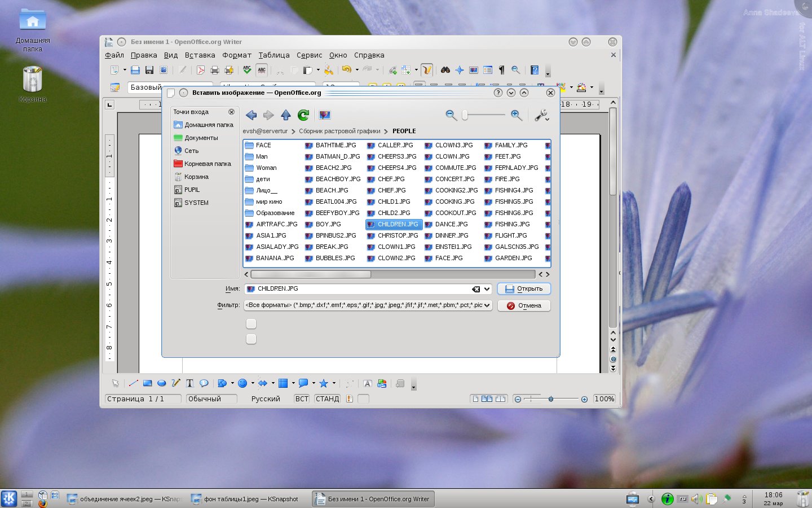Click the zoom-in magnifier in file dialog
This screenshot has height=508, width=812.
tap(516, 115)
